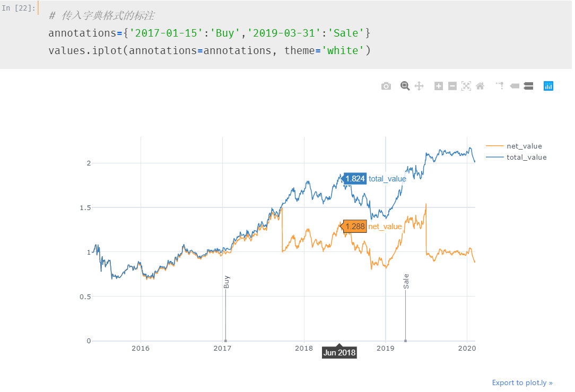575x392 pixels.
Task: Toggle spike lines on the chart
Action: (x=499, y=85)
